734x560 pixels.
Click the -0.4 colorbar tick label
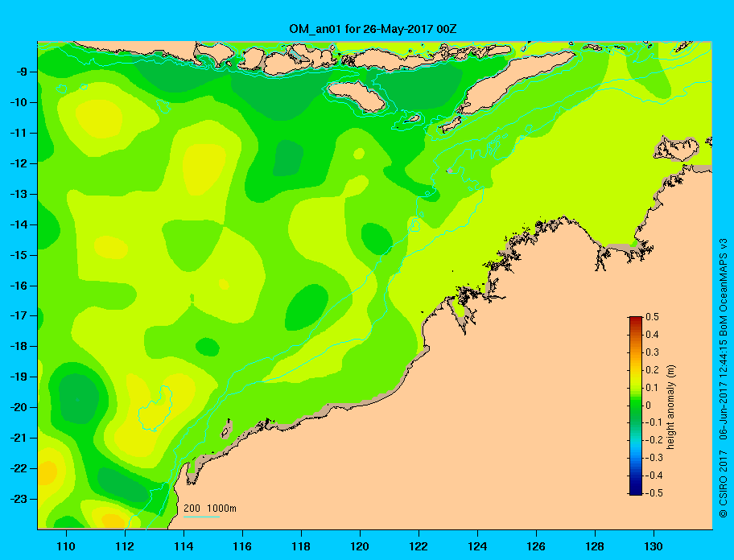[x=654, y=476]
